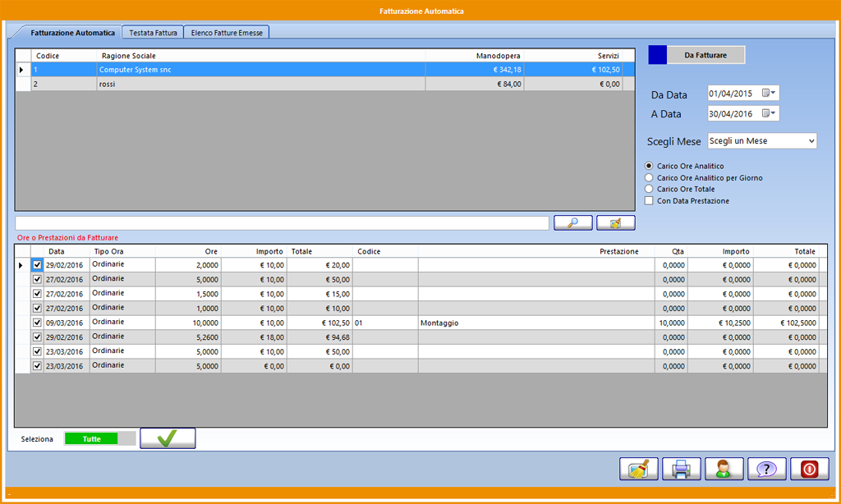Click the € 84,00 Manodopera cell
841x504 pixels.
[x=475, y=85]
